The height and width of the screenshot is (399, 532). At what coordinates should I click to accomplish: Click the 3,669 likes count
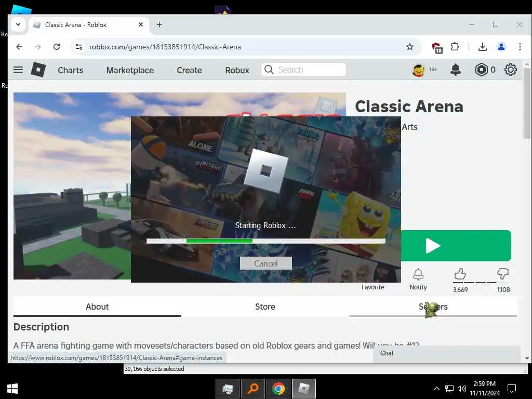pyautogui.click(x=460, y=290)
